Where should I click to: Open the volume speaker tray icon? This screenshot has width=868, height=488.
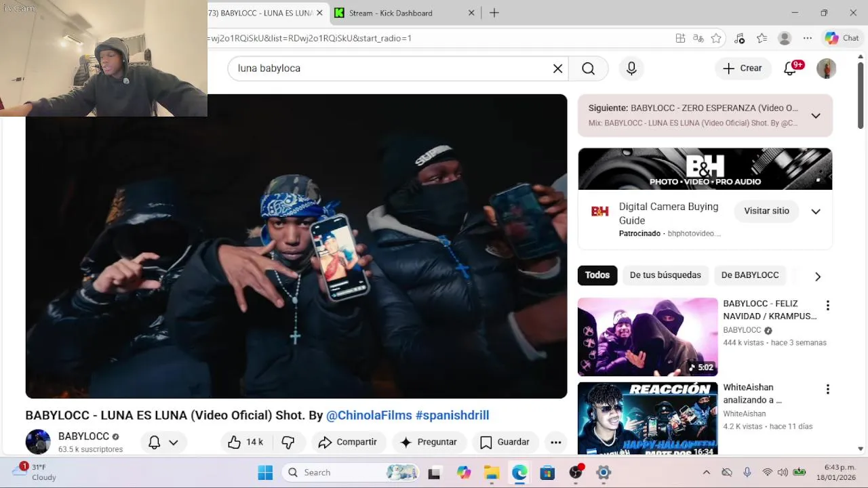coord(783,472)
